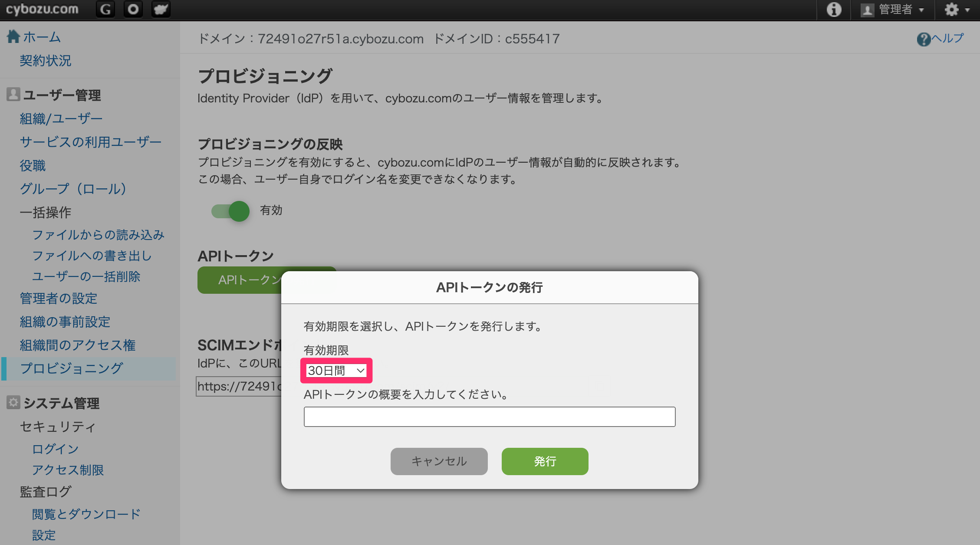Open the kintone cloud service icon
The image size is (980, 545).
[x=161, y=9]
